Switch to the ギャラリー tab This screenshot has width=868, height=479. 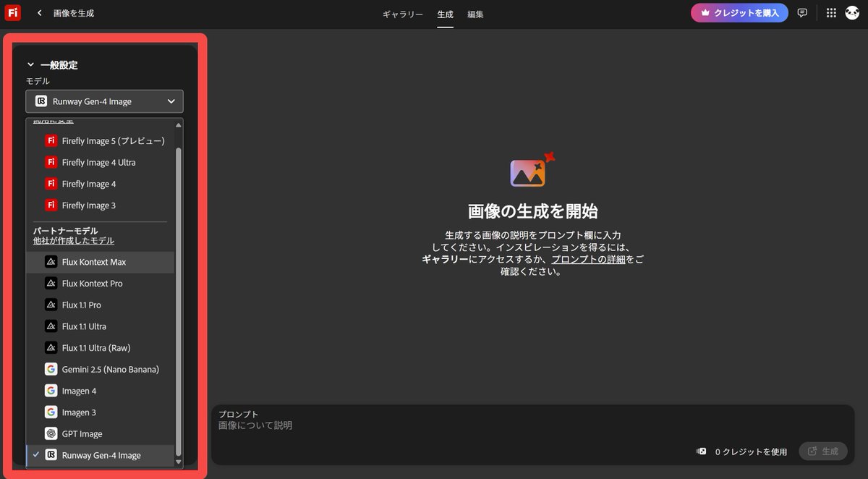coord(402,13)
